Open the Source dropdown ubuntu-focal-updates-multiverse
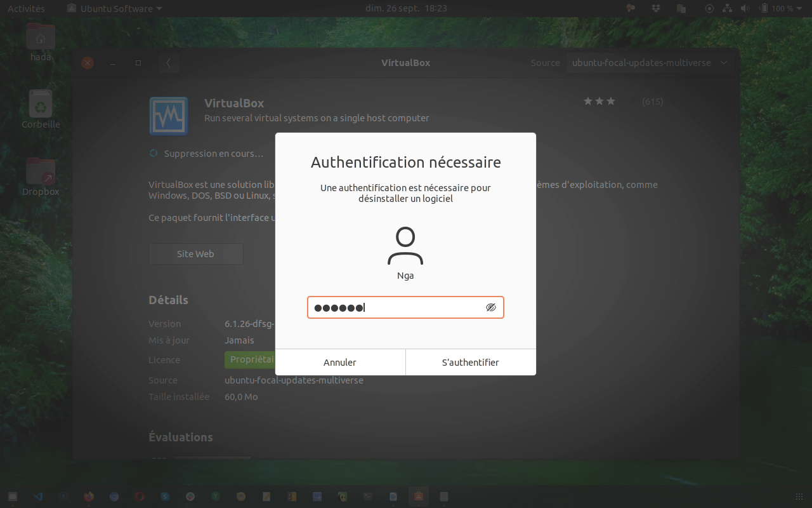The width and height of the screenshot is (812, 508). tap(650, 63)
